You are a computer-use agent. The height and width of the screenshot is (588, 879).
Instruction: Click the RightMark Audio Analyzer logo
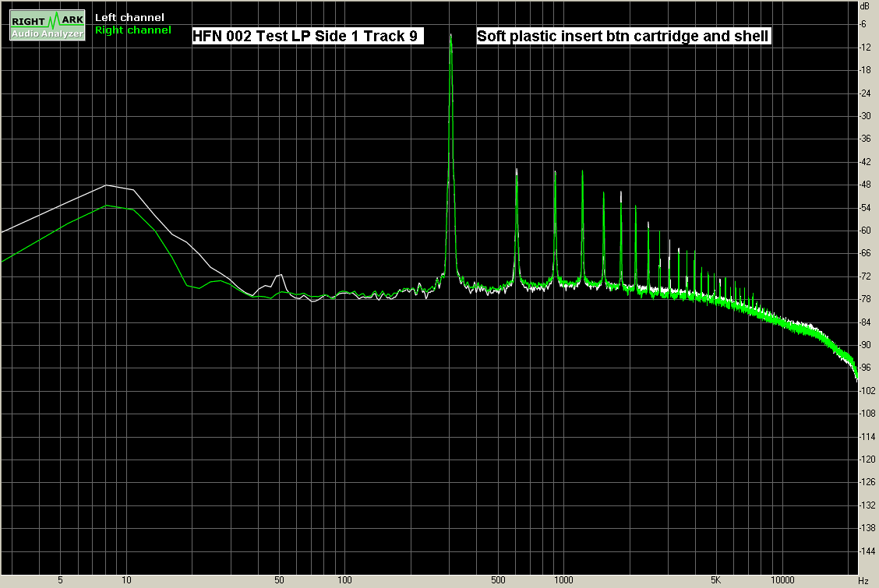pos(48,25)
